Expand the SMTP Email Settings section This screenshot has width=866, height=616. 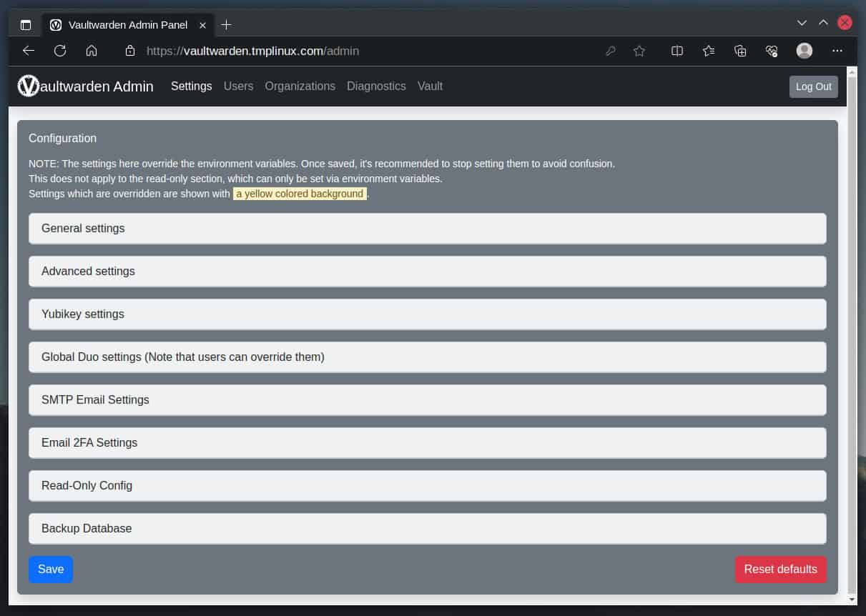click(428, 399)
